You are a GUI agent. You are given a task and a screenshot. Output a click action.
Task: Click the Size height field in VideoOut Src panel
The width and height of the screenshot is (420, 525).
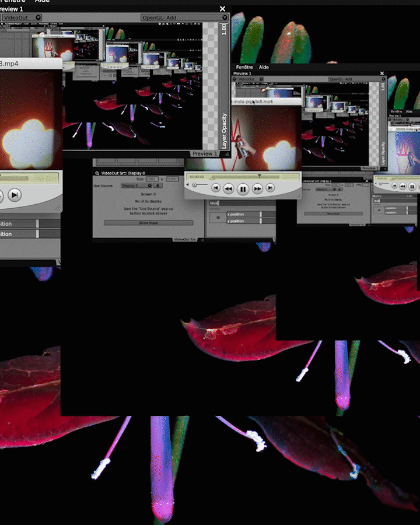pos(172,179)
